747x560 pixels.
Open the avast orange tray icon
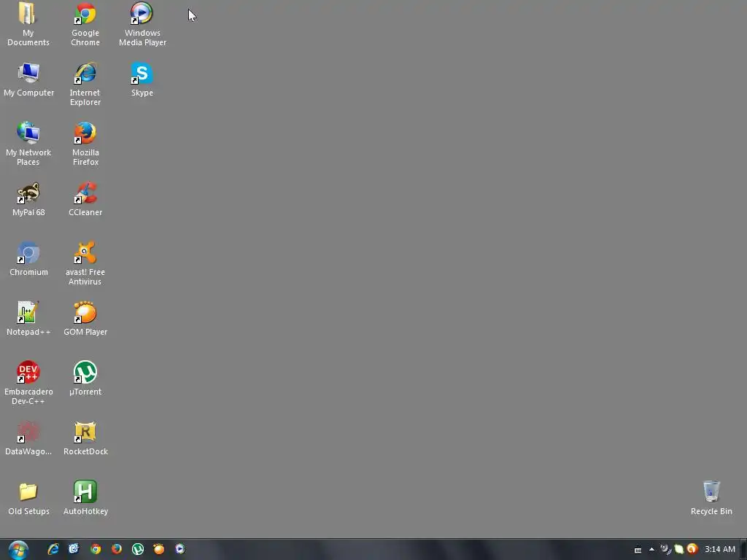pos(692,549)
